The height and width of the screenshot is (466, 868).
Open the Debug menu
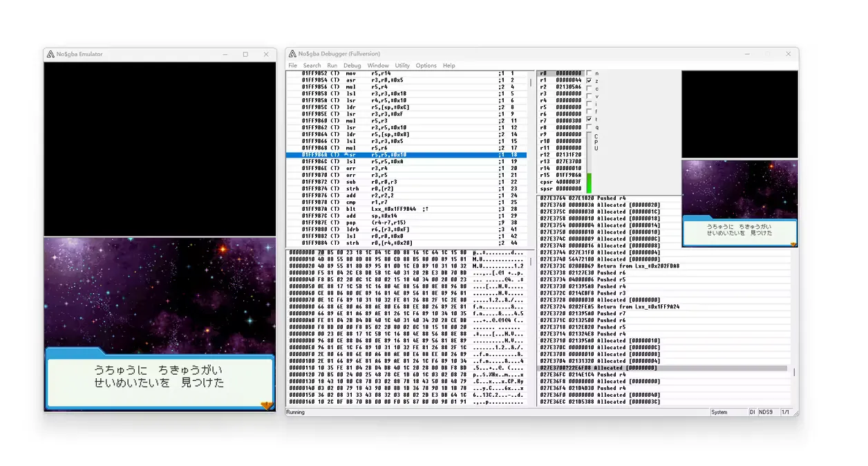(352, 66)
